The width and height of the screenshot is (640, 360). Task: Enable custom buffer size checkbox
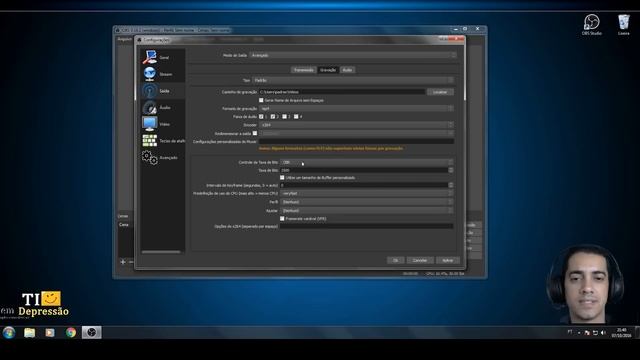click(282, 178)
